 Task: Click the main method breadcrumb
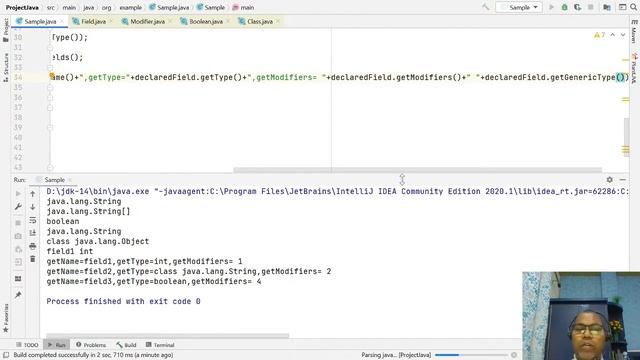(x=243, y=7)
